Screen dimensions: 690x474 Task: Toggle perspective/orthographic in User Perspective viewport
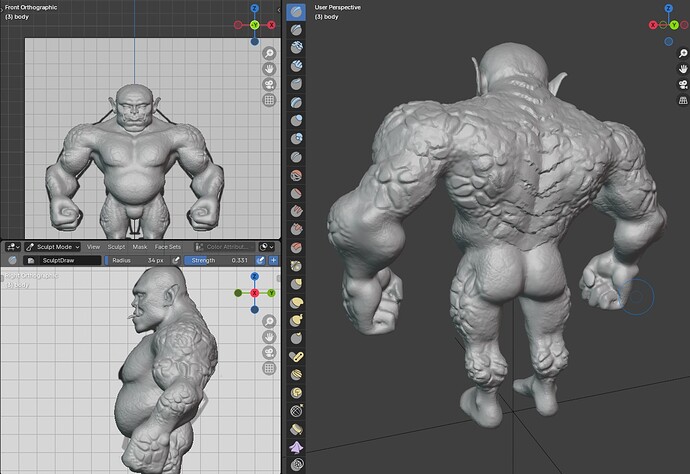click(683, 100)
